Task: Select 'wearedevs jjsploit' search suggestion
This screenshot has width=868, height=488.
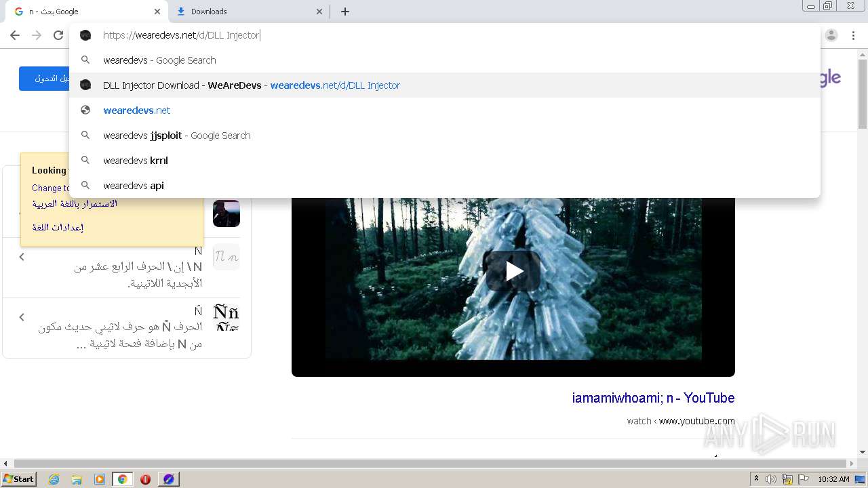Action: coord(445,136)
